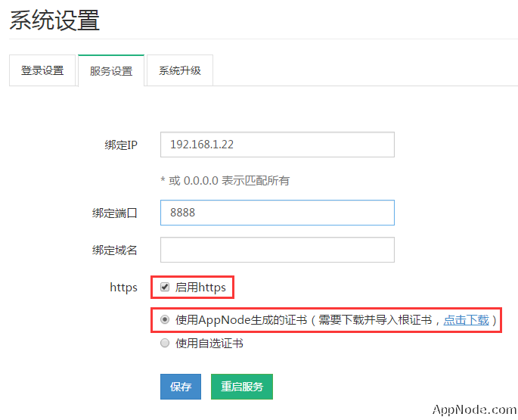Viewport: 518px width, 420px height.
Task: Click the 绑定IP input field
Action: (277, 145)
